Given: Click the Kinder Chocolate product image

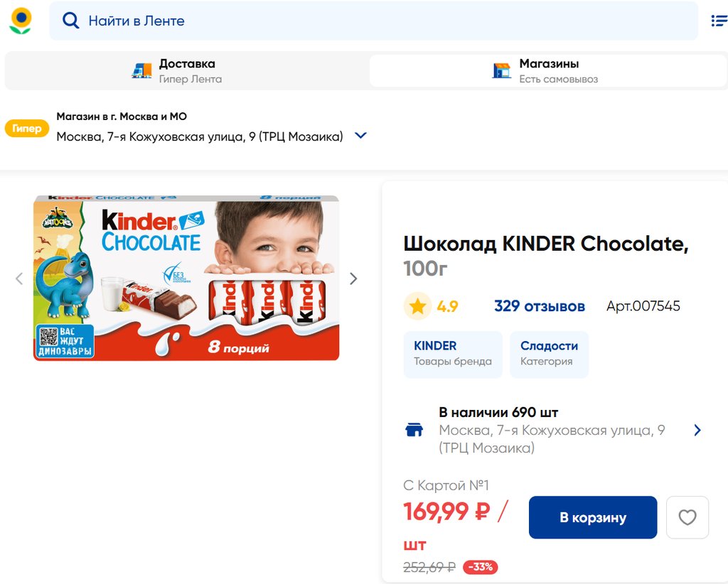Looking at the screenshot, I should pyautogui.click(x=186, y=278).
